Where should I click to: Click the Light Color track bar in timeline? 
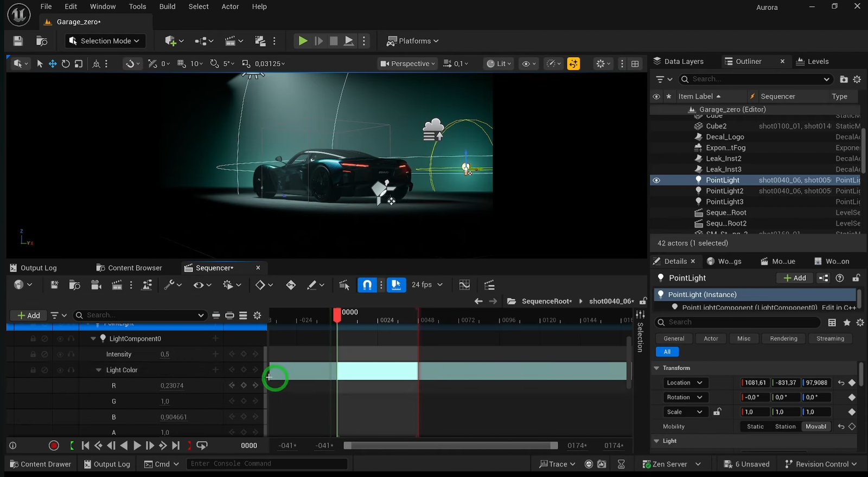pos(521,371)
